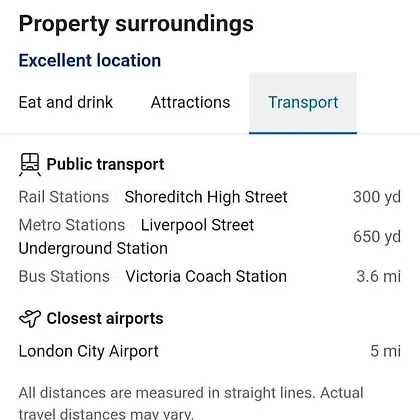Click the Public transport heading
420x420 pixels.
click(x=105, y=164)
